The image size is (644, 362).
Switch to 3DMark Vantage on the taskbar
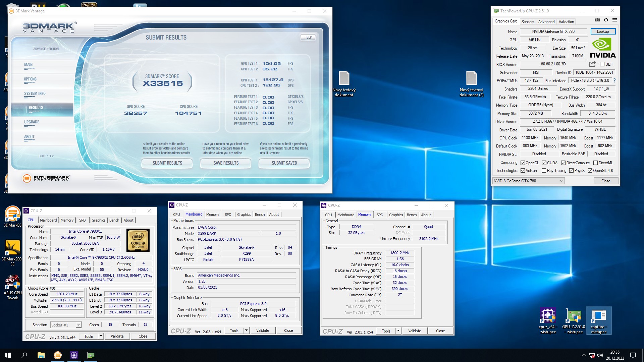click(58, 355)
